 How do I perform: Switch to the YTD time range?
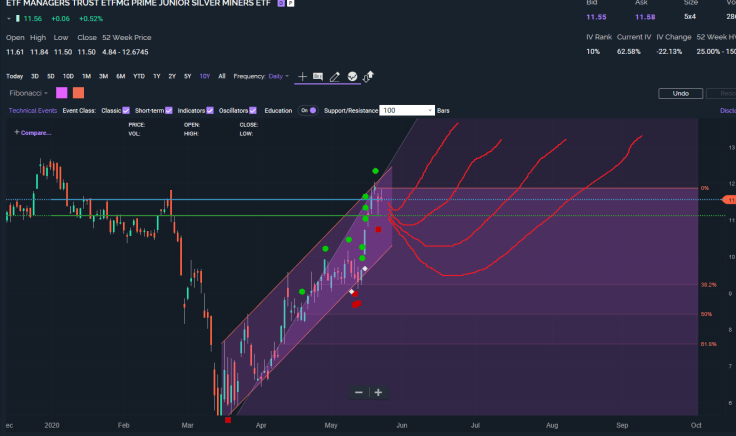[x=138, y=76]
